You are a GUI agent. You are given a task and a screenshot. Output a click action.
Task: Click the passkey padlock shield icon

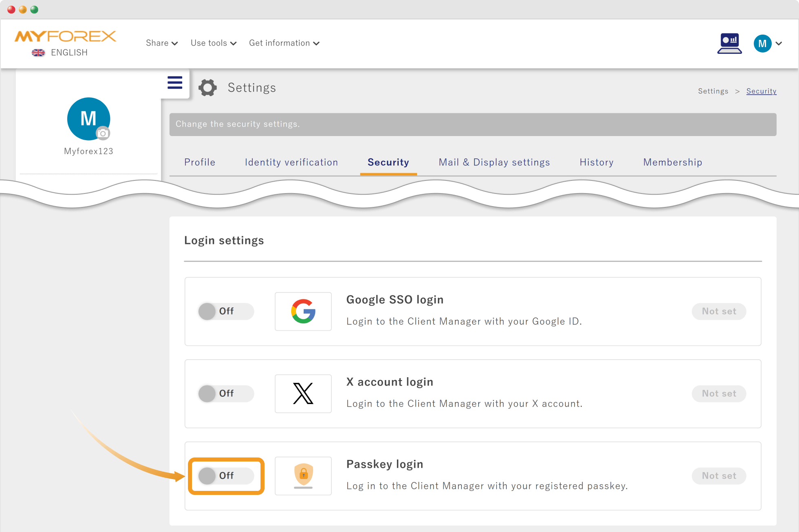point(303,476)
